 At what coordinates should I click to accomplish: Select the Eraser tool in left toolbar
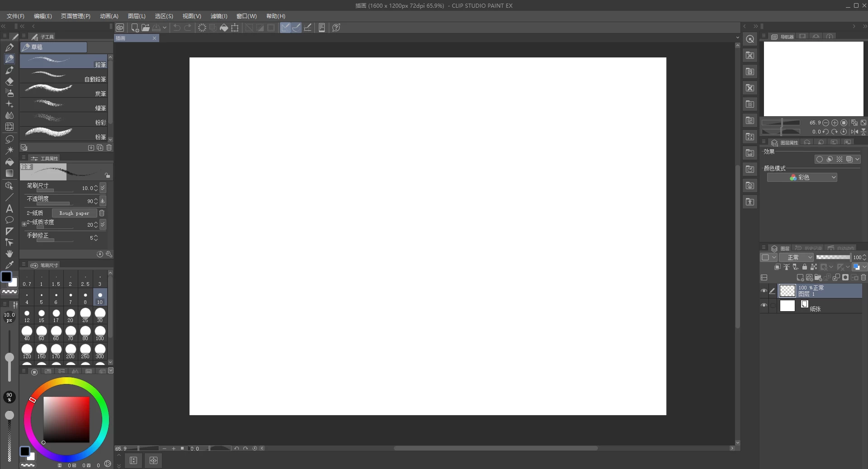pos(9,82)
